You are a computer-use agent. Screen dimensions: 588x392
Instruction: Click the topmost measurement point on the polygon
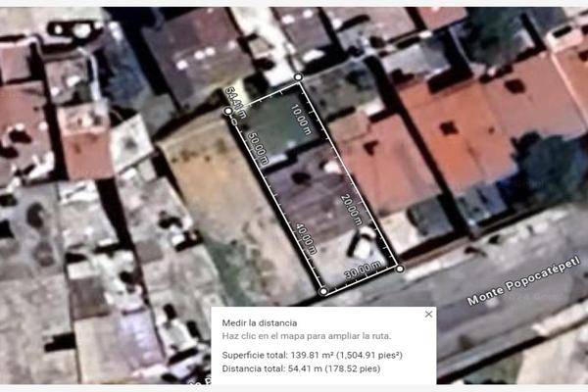[x=298, y=76]
